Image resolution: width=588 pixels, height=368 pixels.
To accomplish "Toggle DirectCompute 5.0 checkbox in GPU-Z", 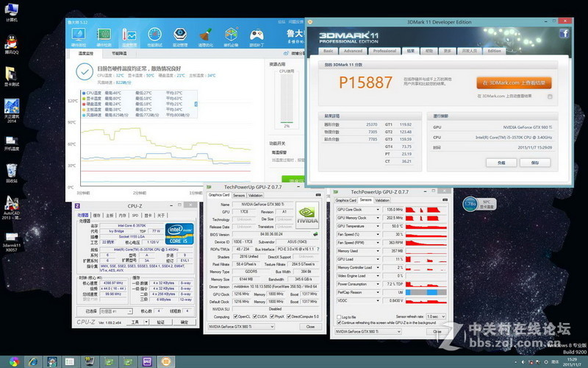I will point(289,316).
